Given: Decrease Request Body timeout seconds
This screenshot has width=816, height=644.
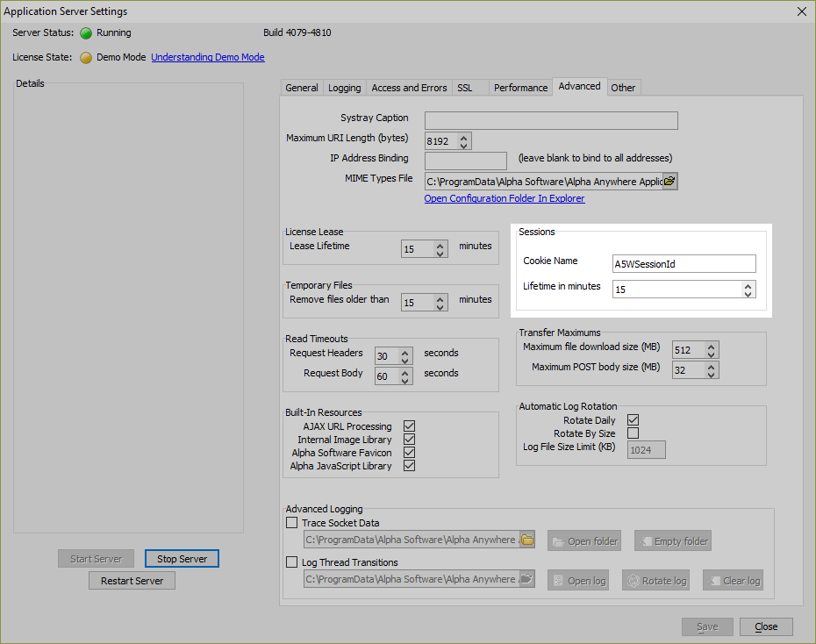Looking at the screenshot, I should [x=404, y=381].
